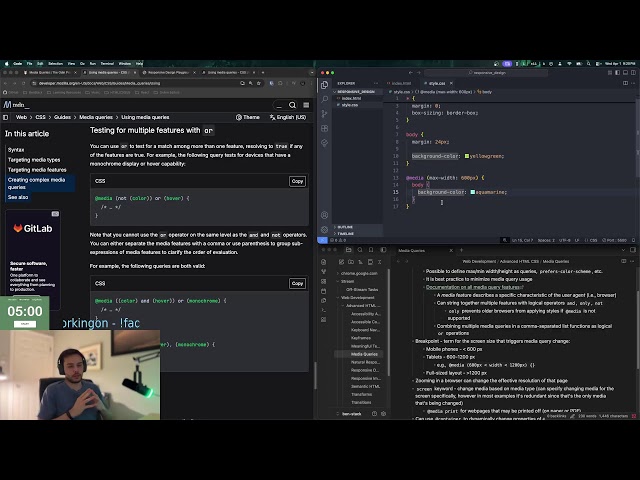The height and width of the screenshot is (480, 640).
Task: Create a new folder in Obsidian
Action: (351, 262)
